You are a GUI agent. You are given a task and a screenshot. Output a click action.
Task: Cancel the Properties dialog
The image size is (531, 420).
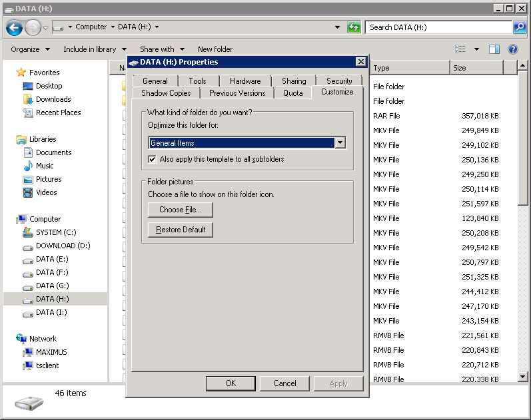click(x=284, y=383)
